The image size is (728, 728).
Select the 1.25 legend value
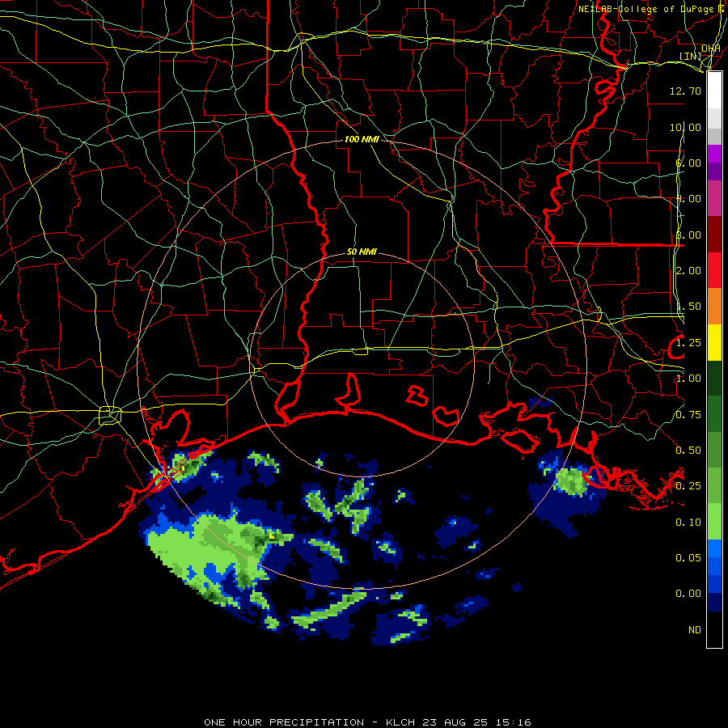coord(688,343)
